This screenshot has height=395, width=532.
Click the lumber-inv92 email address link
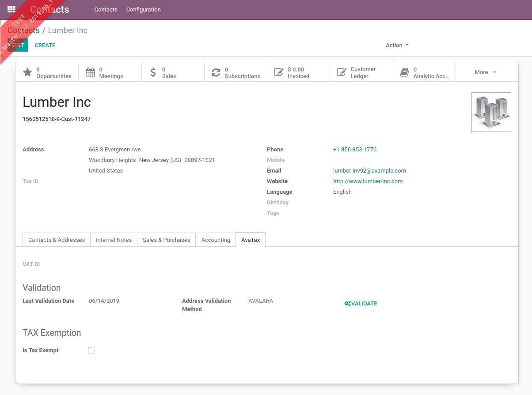tap(369, 171)
